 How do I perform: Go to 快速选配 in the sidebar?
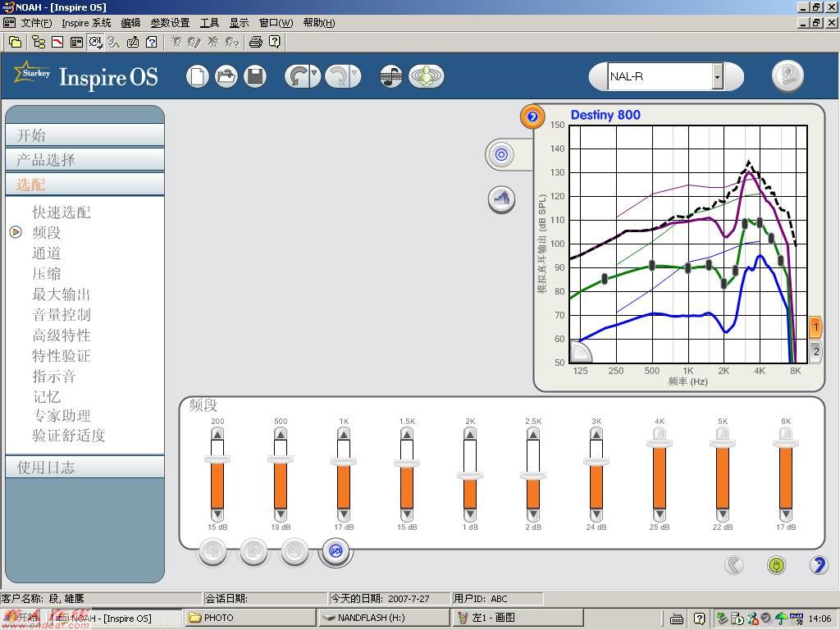62,212
